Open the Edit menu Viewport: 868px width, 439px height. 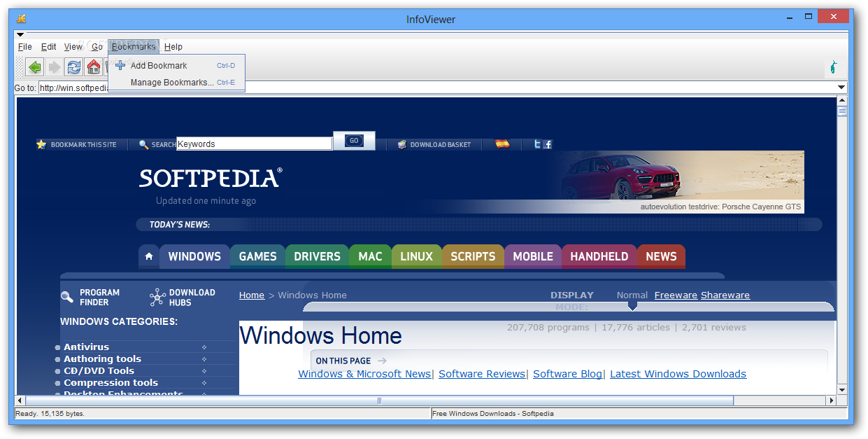pos(48,47)
